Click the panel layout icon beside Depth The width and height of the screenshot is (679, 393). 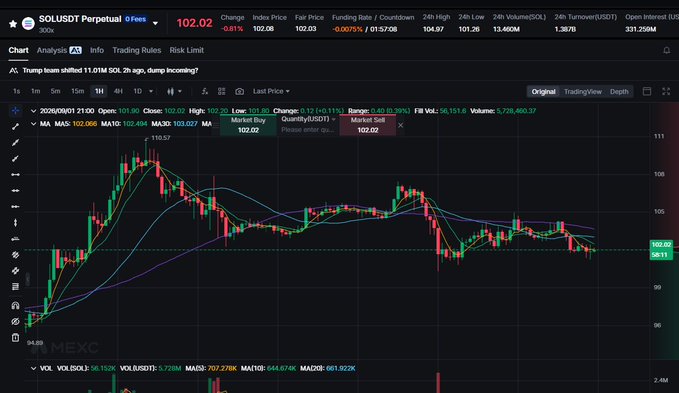[x=647, y=91]
